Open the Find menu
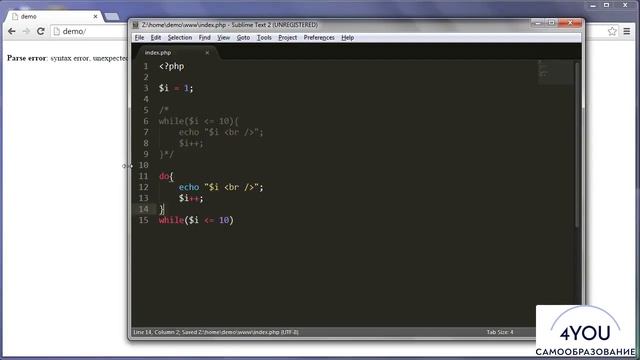640x360 pixels. (x=204, y=38)
